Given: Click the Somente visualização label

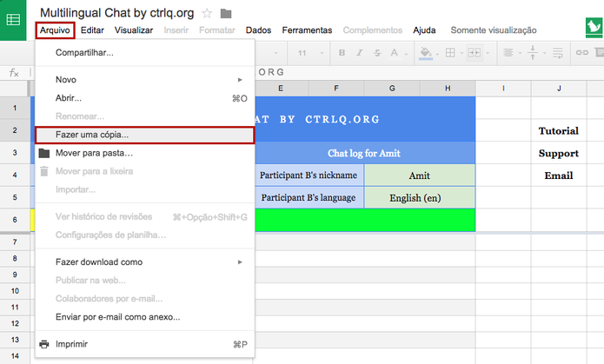Looking at the screenshot, I should 494,30.
